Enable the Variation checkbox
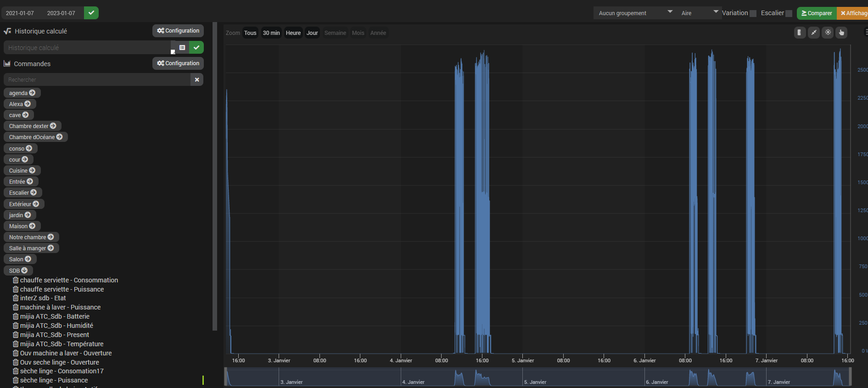The height and width of the screenshot is (388, 868). click(753, 13)
